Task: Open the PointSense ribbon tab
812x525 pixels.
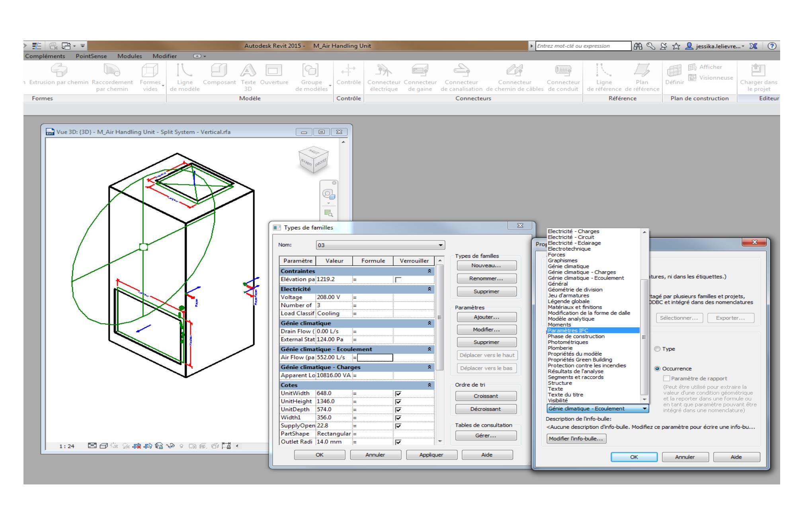Action: [x=91, y=56]
